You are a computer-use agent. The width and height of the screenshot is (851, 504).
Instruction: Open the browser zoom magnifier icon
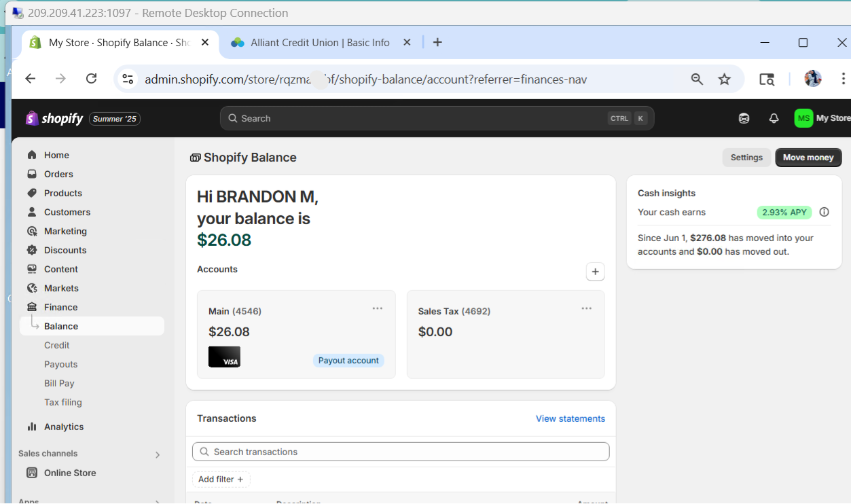click(697, 79)
